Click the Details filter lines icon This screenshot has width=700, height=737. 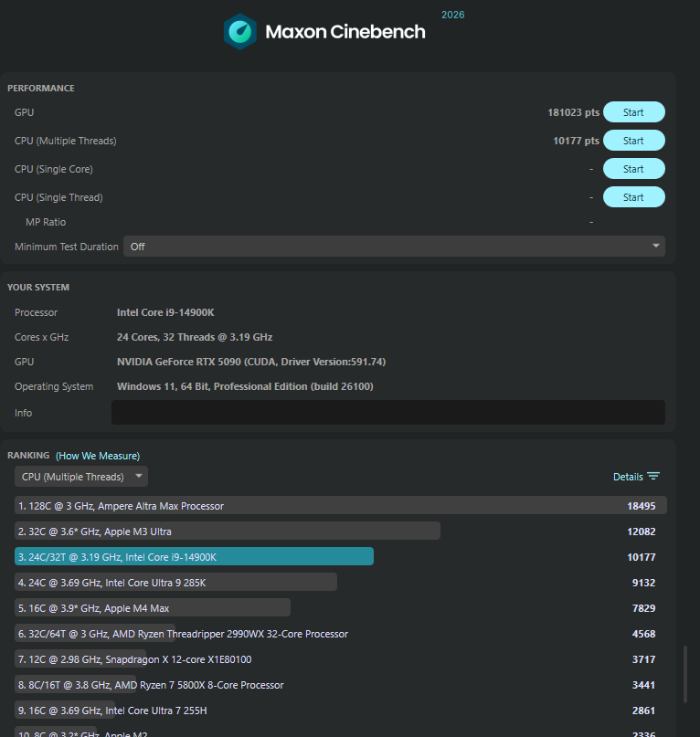(x=653, y=476)
